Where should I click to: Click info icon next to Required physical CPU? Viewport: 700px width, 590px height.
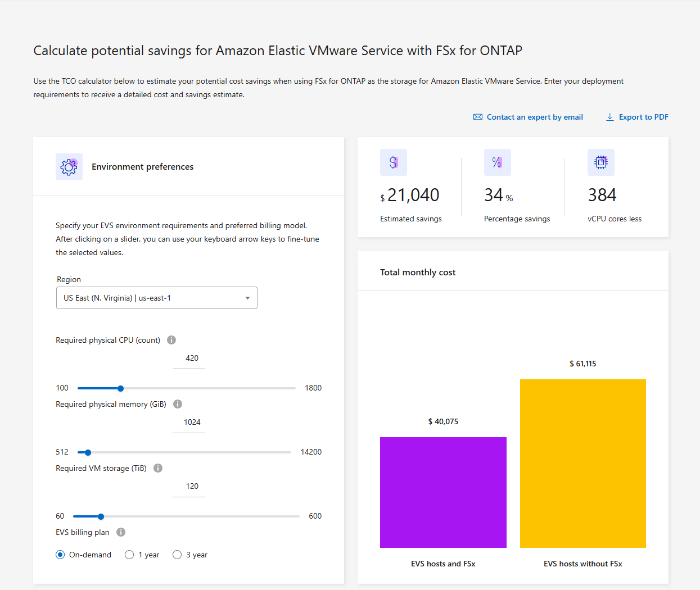(171, 340)
